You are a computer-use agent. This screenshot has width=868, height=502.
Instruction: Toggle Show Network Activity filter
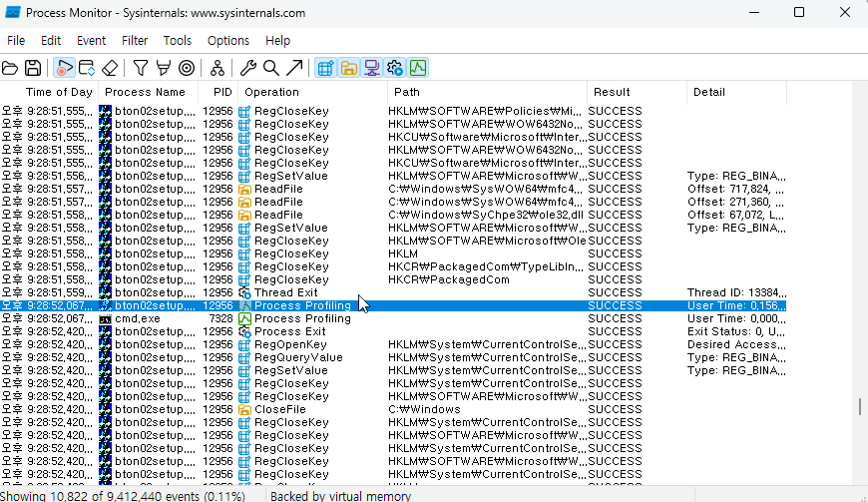pyautogui.click(x=371, y=68)
